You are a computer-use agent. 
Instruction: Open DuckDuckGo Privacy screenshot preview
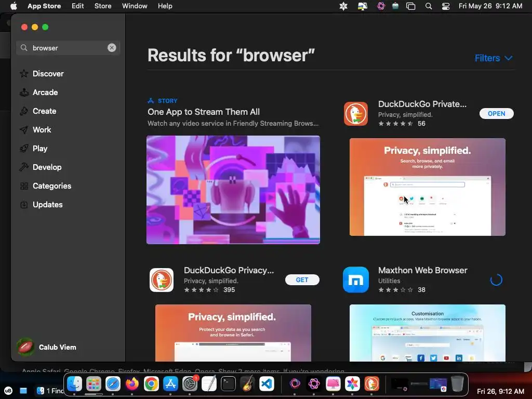coord(233,333)
